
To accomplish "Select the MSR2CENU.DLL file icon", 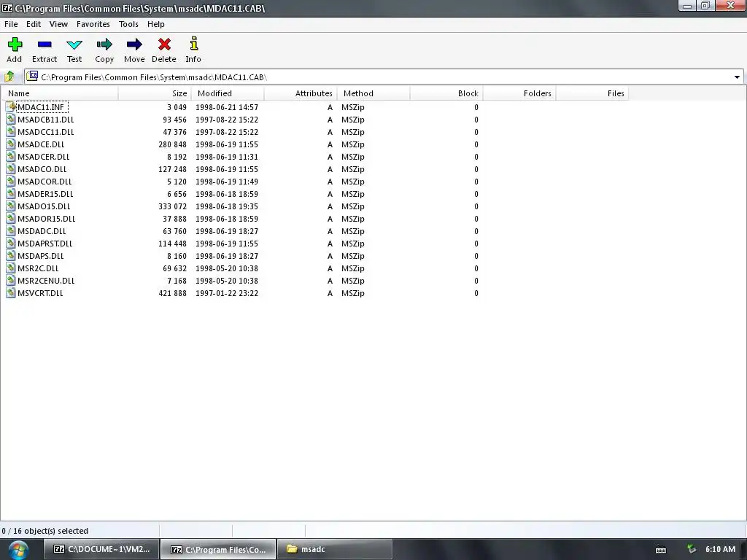I will 10,280.
